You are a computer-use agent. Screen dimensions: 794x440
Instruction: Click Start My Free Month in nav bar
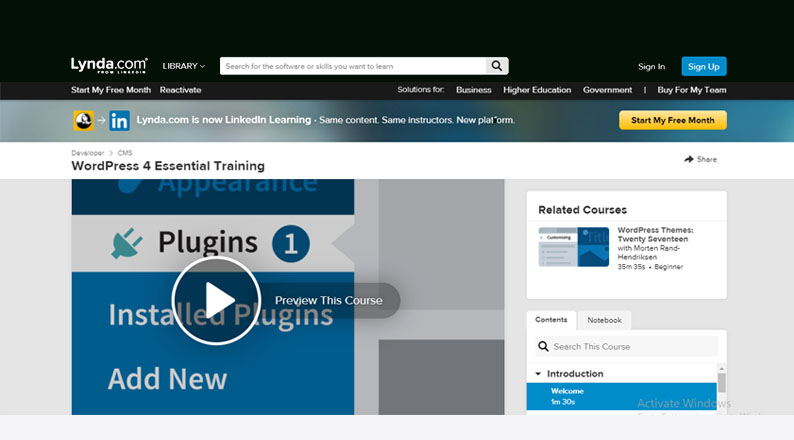(111, 90)
